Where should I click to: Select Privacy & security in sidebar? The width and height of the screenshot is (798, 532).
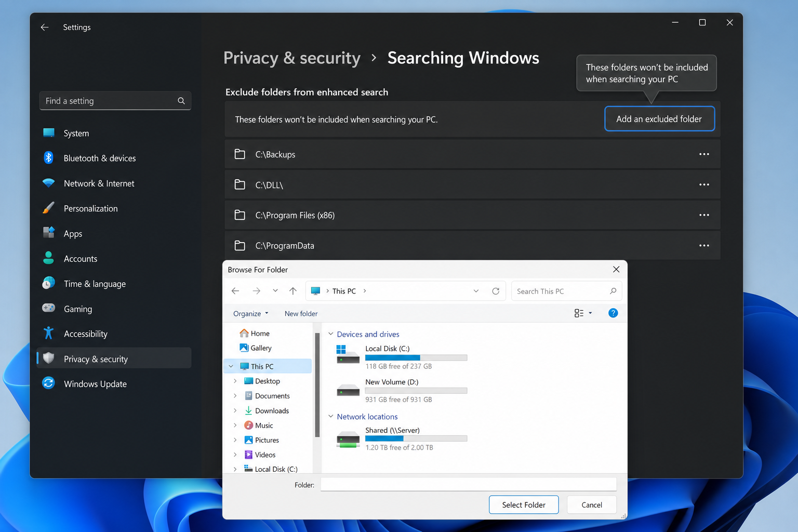pos(114,358)
